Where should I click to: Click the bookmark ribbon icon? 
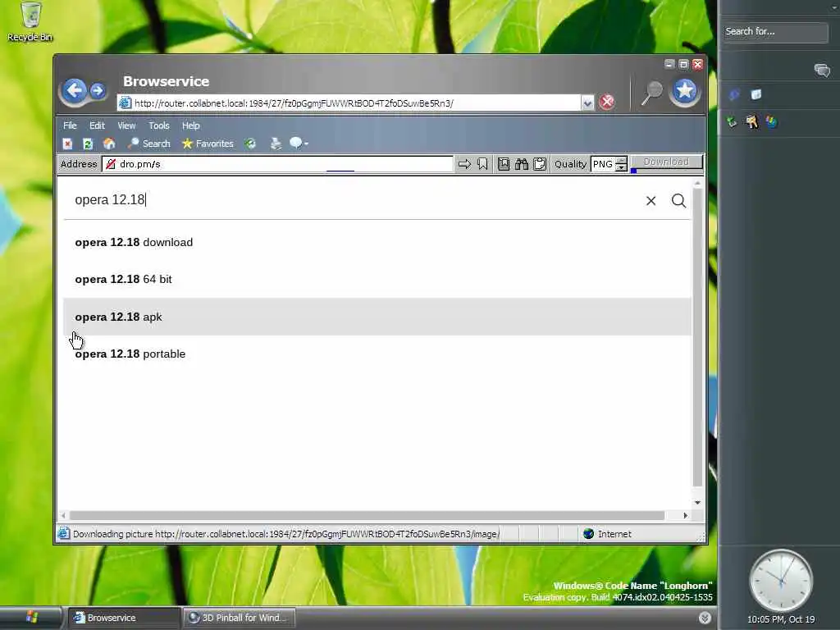pos(482,164)
